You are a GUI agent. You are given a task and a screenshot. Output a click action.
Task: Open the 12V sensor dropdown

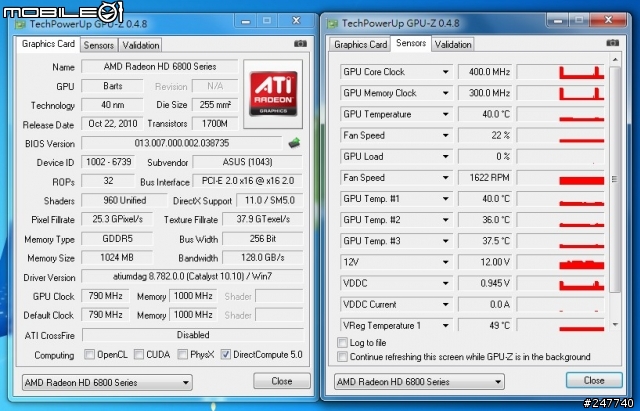tap(446, 262)
